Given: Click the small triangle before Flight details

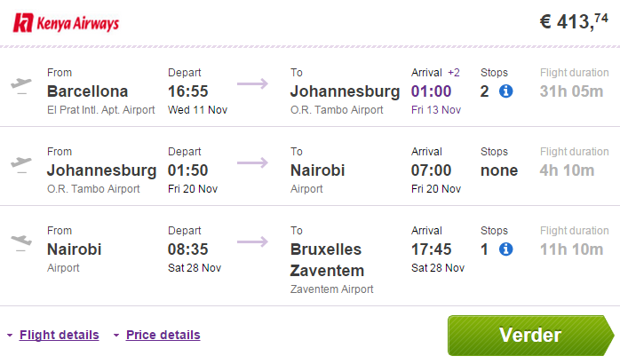Looking at the screenshot, I should (x=10, y=336).
